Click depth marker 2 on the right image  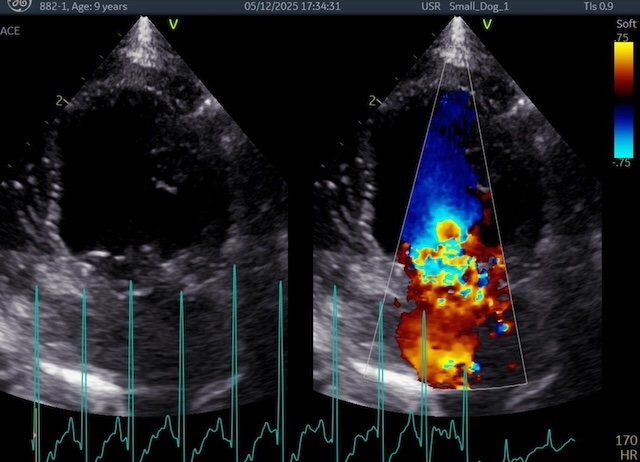(371, 100)
